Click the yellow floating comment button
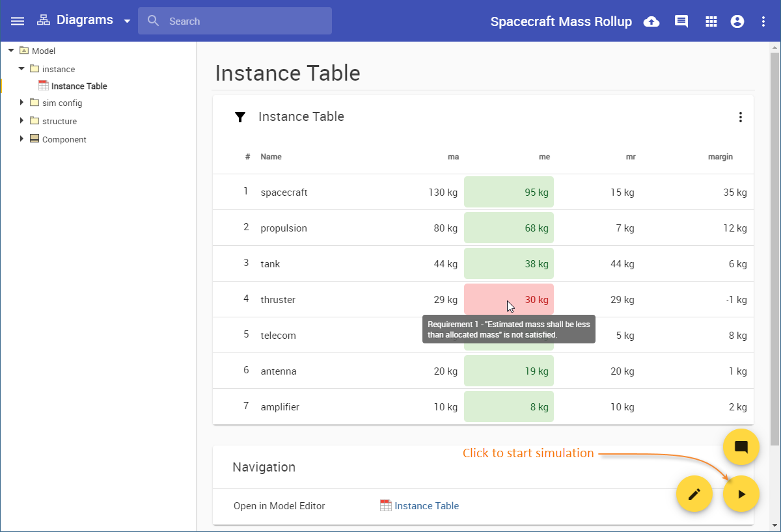 click(741, 447)
